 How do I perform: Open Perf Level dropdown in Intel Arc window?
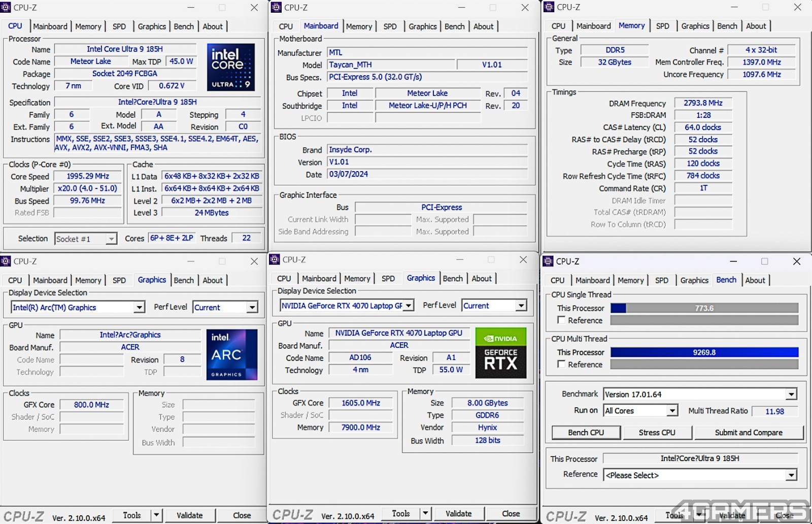(252, 307)
